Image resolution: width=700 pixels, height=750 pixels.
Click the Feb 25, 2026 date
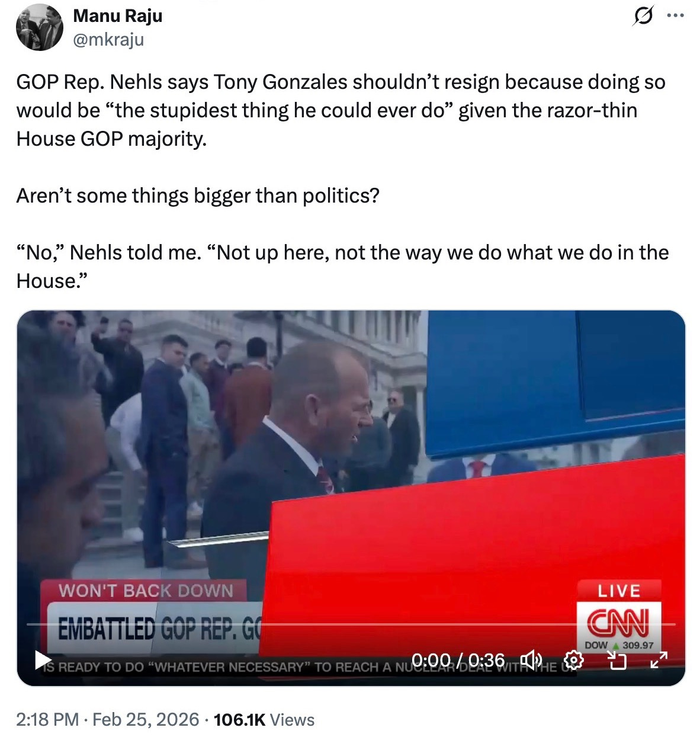pyautogui.click(x=146, y=719)
